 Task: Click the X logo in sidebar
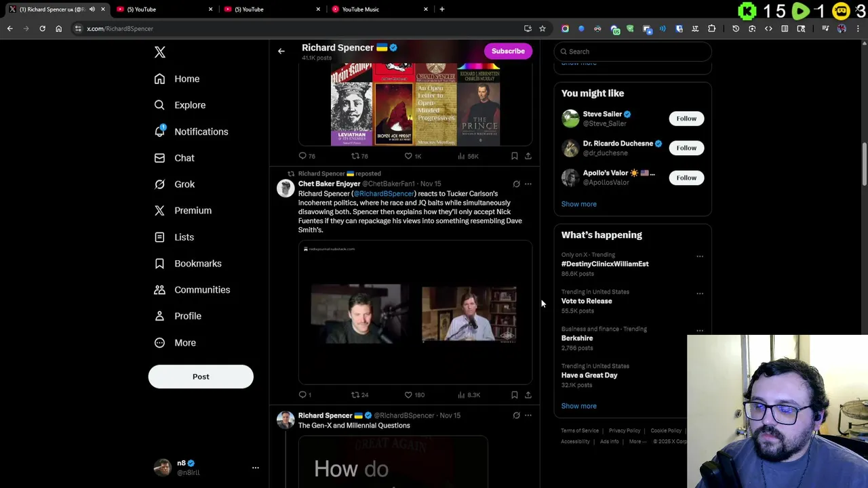click(160, 52)
